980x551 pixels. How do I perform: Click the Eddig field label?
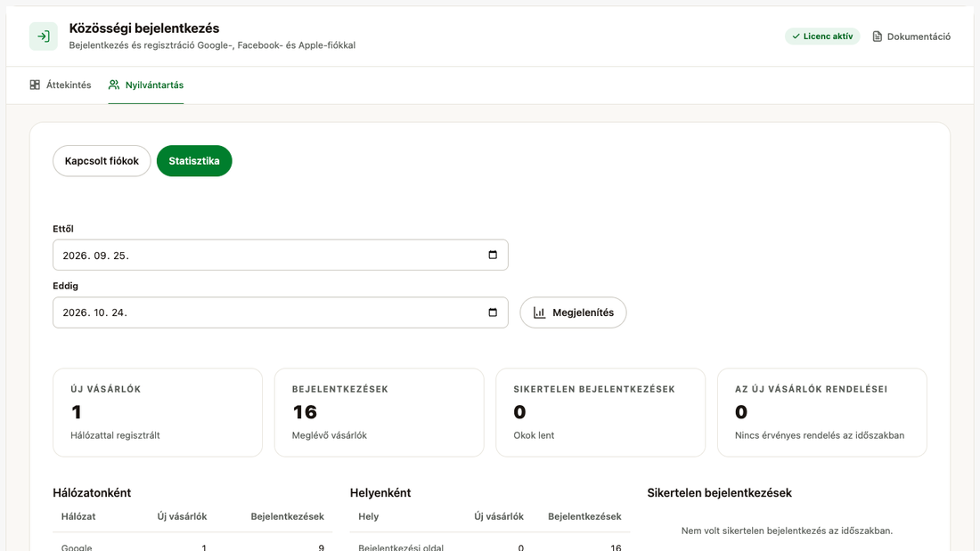point(66,286)
